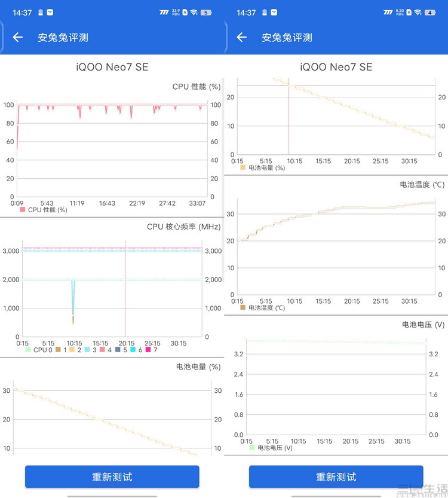Click CPU 6 color swatch in legend
The height and width of the screenshot is (498, 448).
[x=133, y=350]
